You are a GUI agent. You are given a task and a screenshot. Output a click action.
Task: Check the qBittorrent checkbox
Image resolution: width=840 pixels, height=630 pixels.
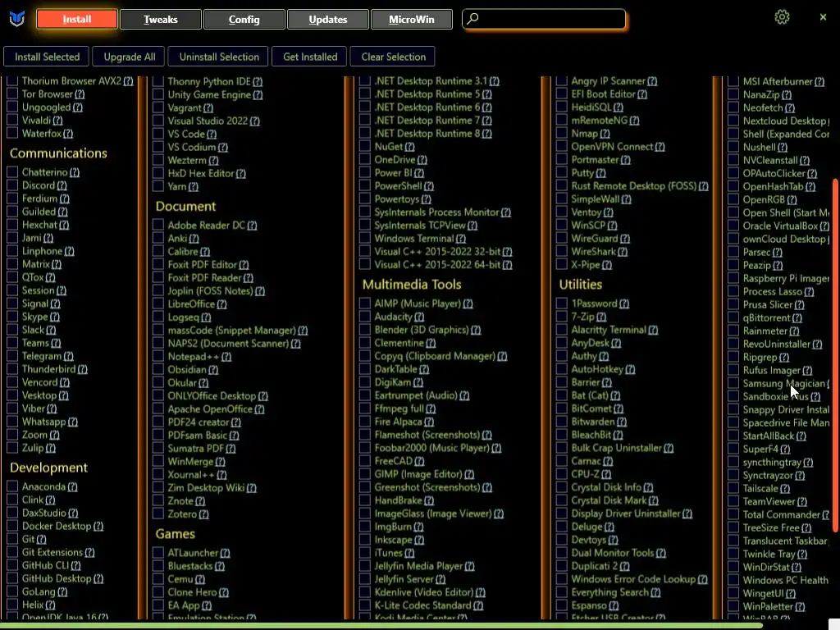pyautogui.click(x=733, y=317)
